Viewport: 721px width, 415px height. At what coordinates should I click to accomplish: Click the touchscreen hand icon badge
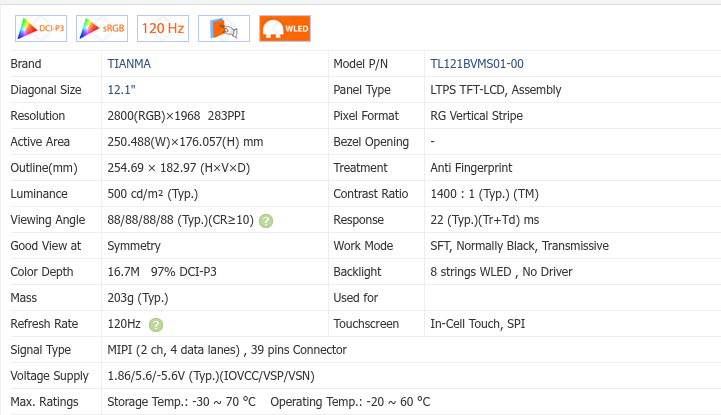coord(224,29)
